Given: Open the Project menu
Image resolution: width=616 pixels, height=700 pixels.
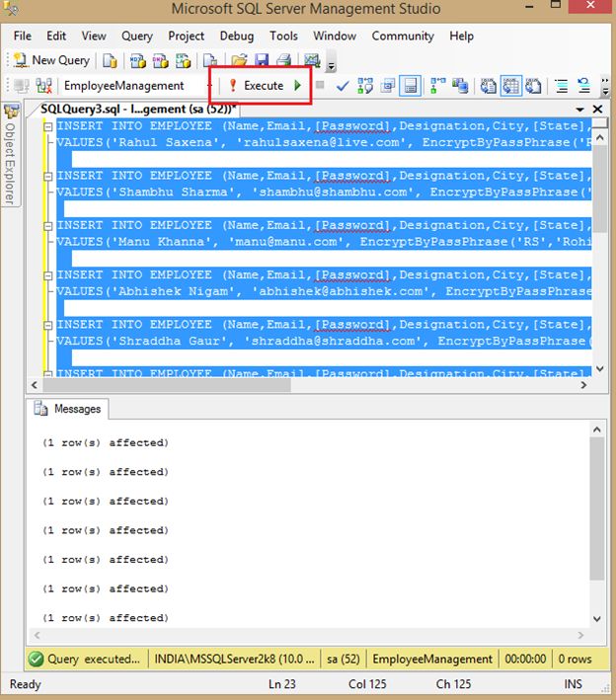Looking at the screenshot, I should coord(187,36).
